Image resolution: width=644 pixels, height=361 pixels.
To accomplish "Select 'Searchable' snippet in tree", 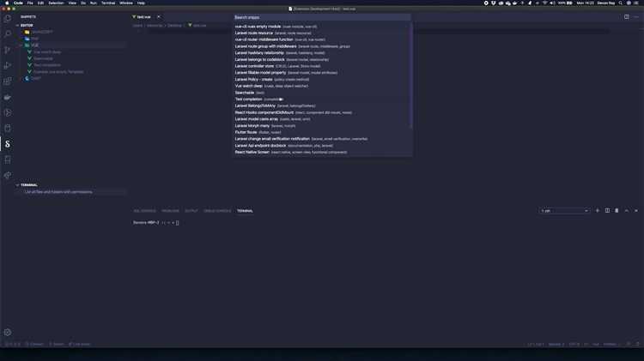I will [43, 58].
